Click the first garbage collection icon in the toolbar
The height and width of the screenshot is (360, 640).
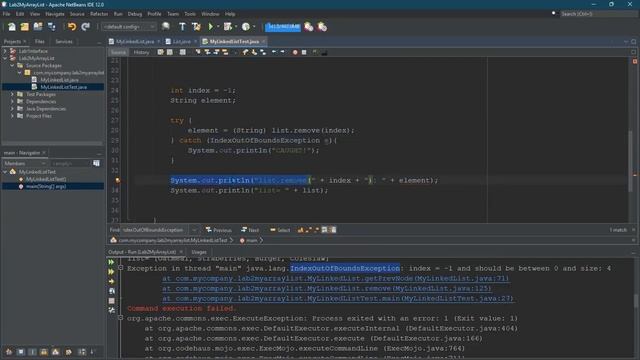pyautogui.click(x=309, y=27)
